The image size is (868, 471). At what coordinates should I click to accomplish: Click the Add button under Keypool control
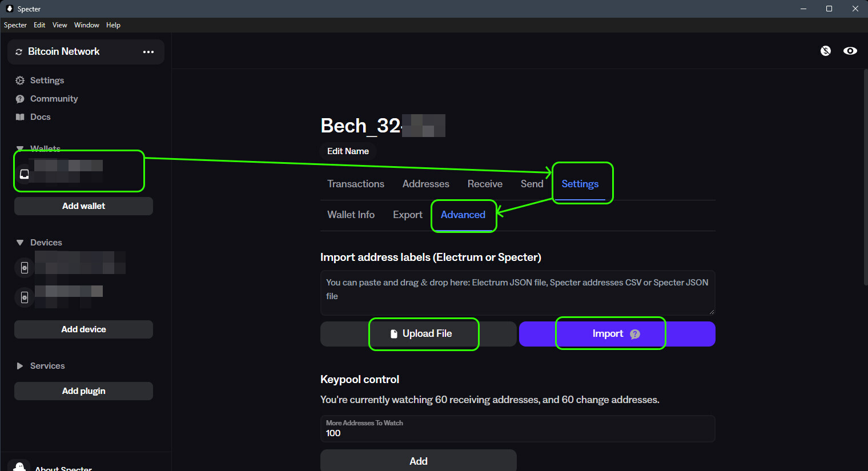point(419,461)
